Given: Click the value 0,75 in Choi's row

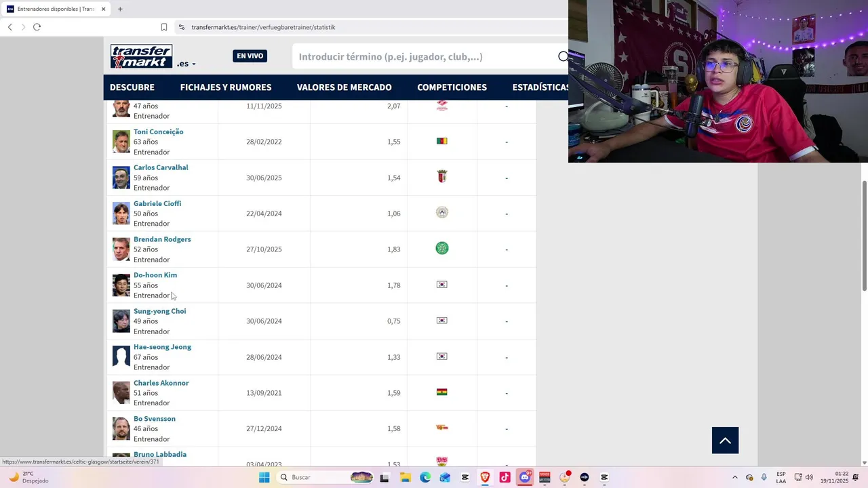Looking at the screenshot, I should [x=393, y=321].
